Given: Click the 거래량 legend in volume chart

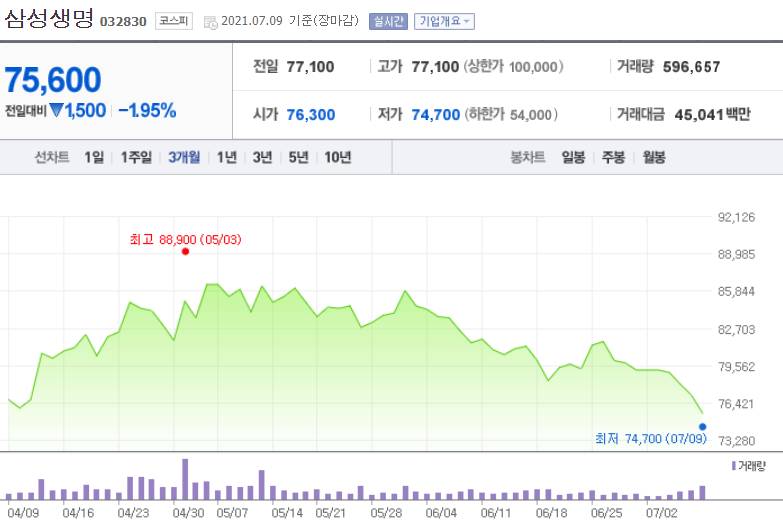Looking at the screenshot, I should pyautogui.click(x=749, y=466).
